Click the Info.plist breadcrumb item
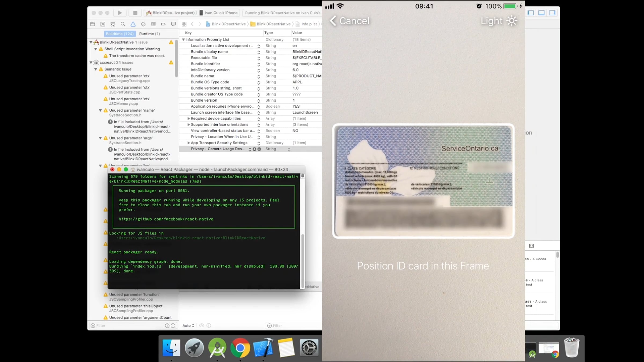 (x=309, y=24)
